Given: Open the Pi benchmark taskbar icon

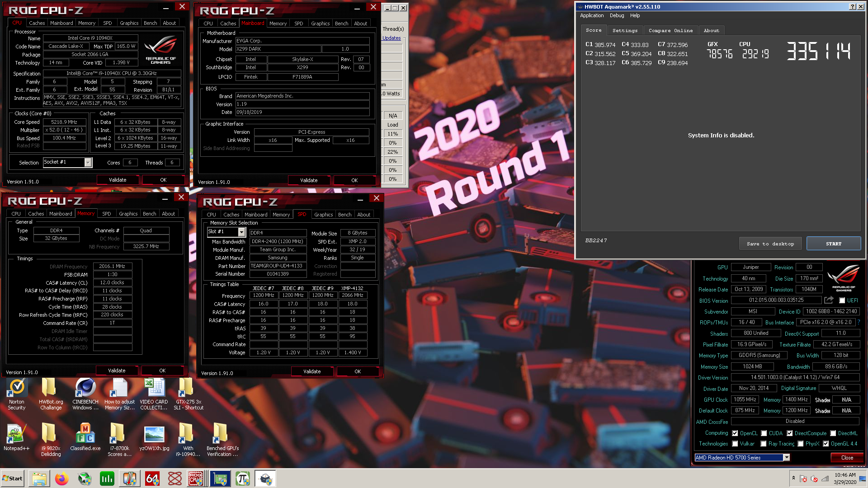Looking at the screenshot, I should tap(243, 479).
